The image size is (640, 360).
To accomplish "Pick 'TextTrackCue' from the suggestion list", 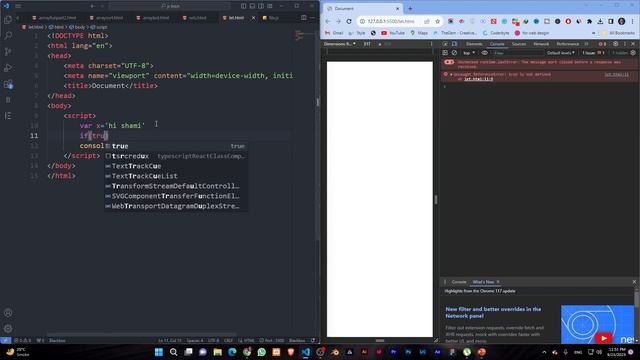I will (176, 166).
